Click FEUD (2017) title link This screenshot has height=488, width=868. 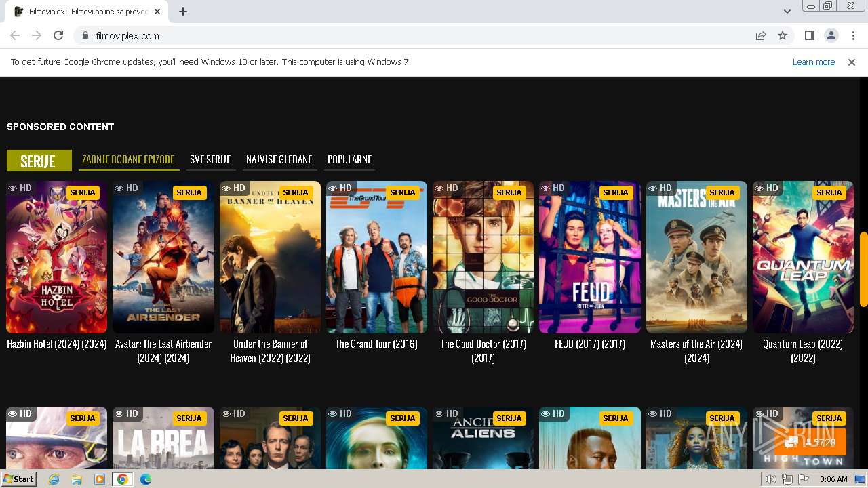click(x=590, y=344)
